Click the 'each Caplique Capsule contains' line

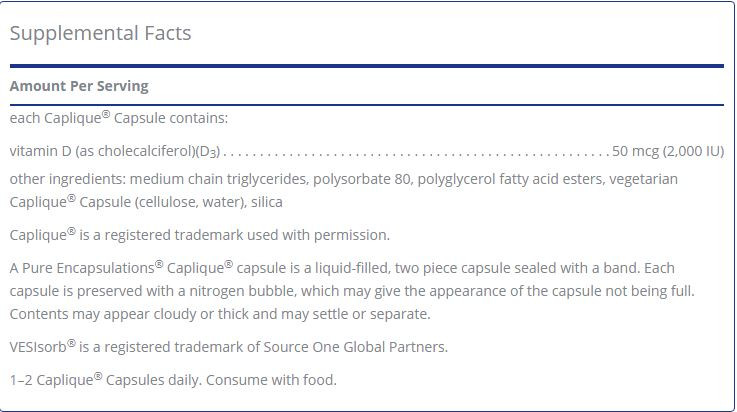pyautogui.click(x=118, y=118)
